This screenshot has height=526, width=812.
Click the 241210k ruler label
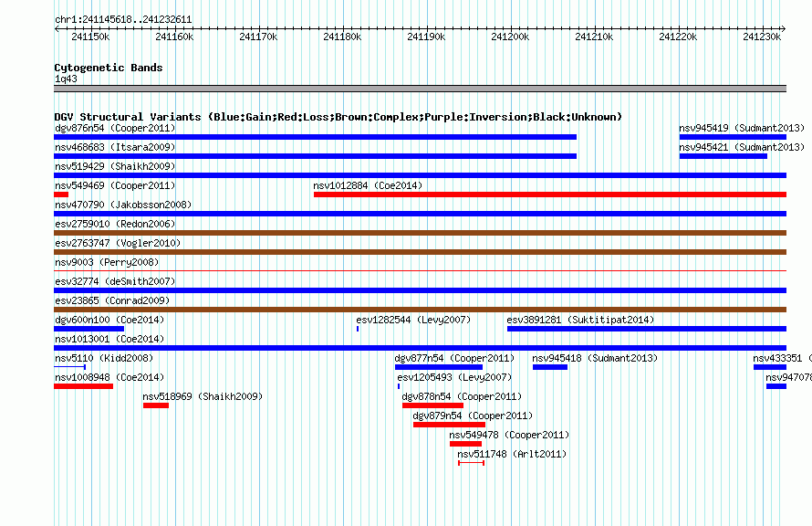[x=594, y=37]
